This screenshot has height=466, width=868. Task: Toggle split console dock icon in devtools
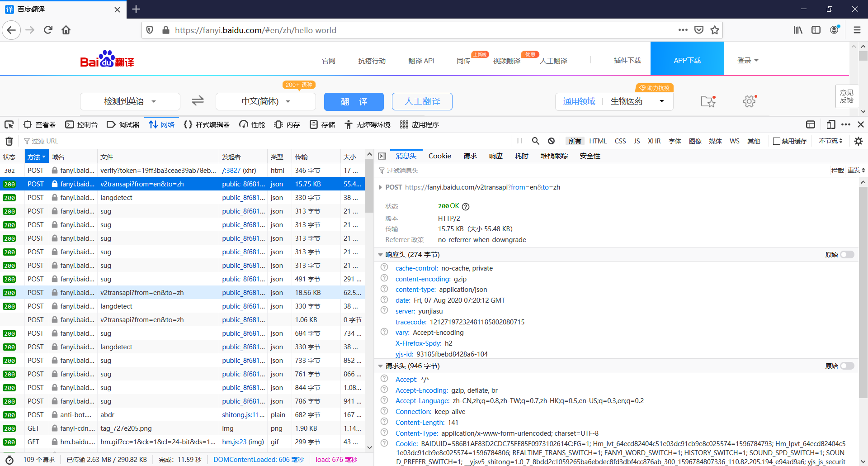point(811,124)
